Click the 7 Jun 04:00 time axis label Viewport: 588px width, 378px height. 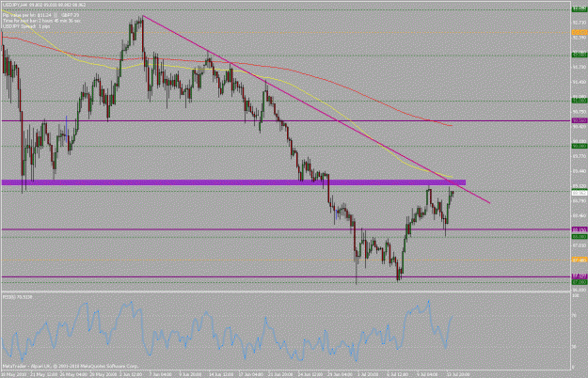pyautogui.click(x=161, y=374)
